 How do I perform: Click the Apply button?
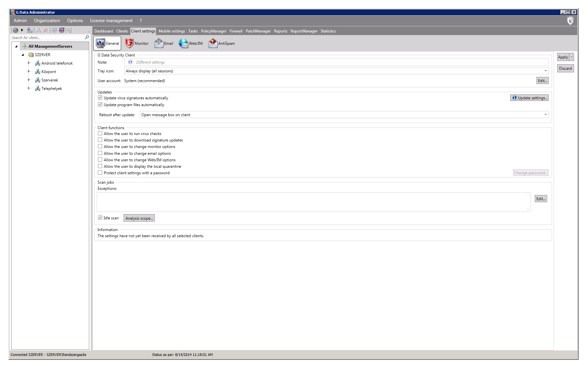(563, 57)
